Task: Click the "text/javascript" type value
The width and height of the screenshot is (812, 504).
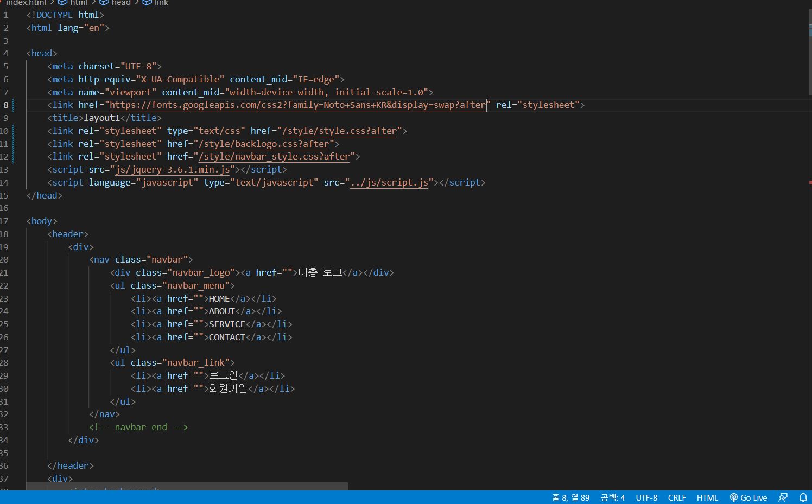Action: coord(274,182)
